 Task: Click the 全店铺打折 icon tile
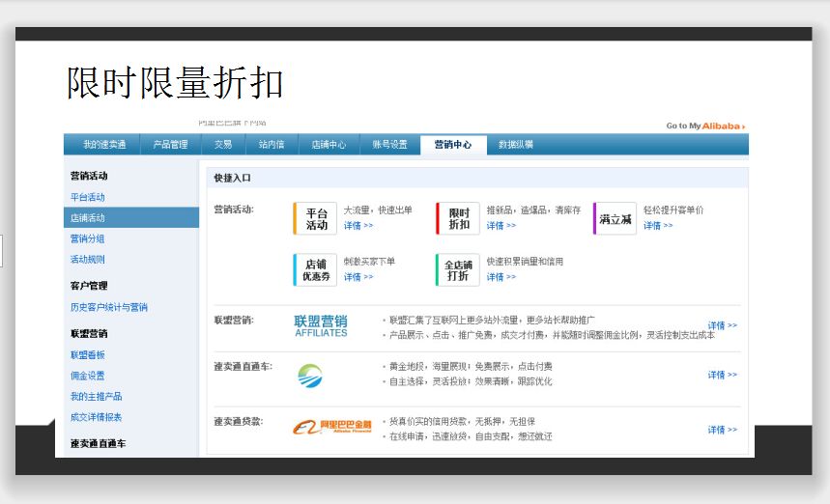(458, 270)
